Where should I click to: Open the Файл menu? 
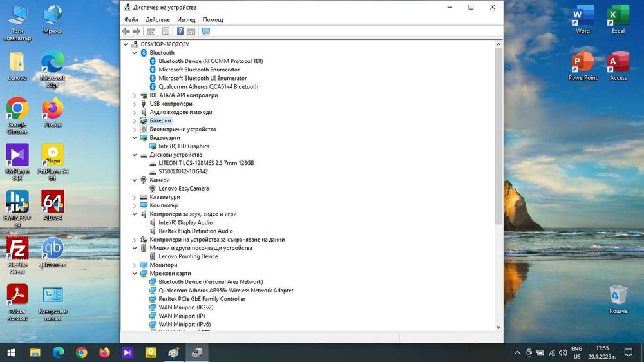[x=131, y=20]
